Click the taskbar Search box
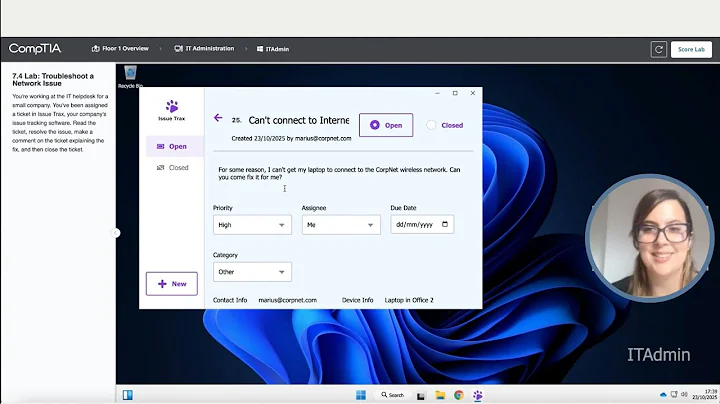The height and width of the screenshot is (404, 720). coord(393,395)
